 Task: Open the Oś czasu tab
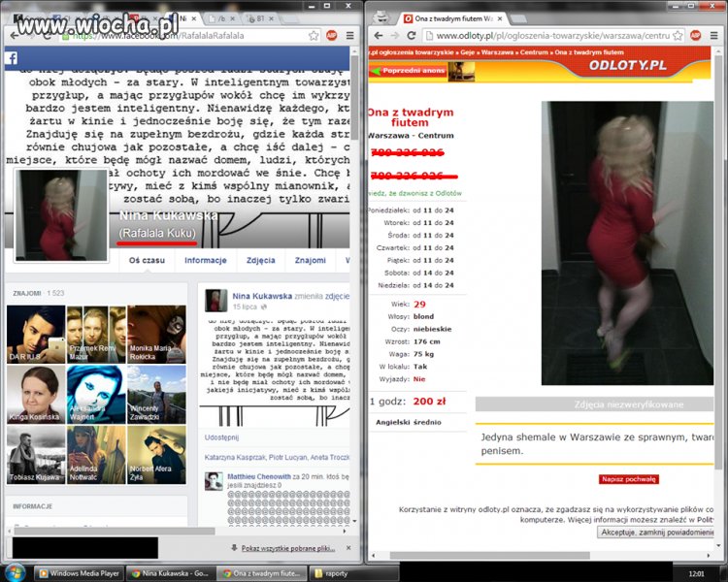[x=147, y=260]
